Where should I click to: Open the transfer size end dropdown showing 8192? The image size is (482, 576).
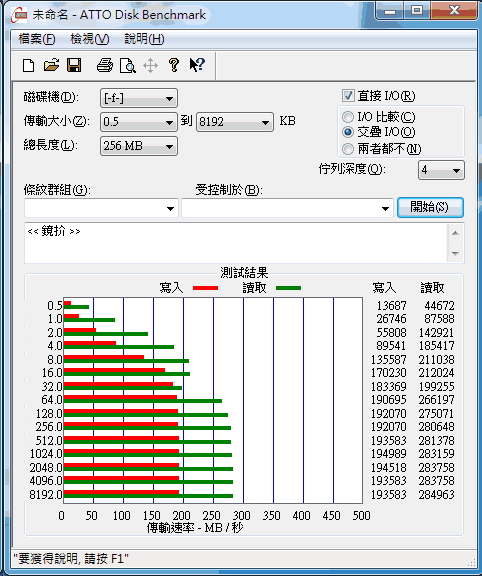[x=235, y=122]
